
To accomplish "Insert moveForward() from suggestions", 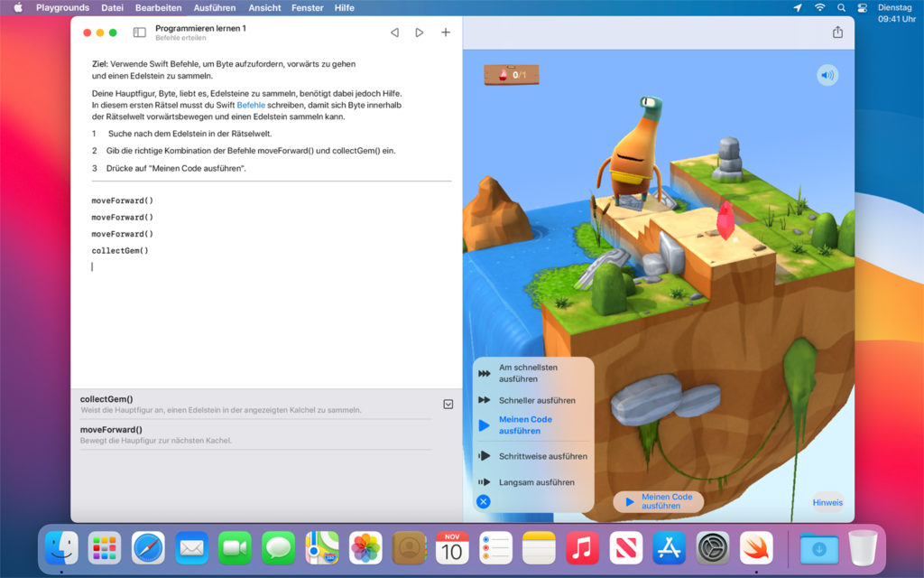I will click(x=255, y=434).
